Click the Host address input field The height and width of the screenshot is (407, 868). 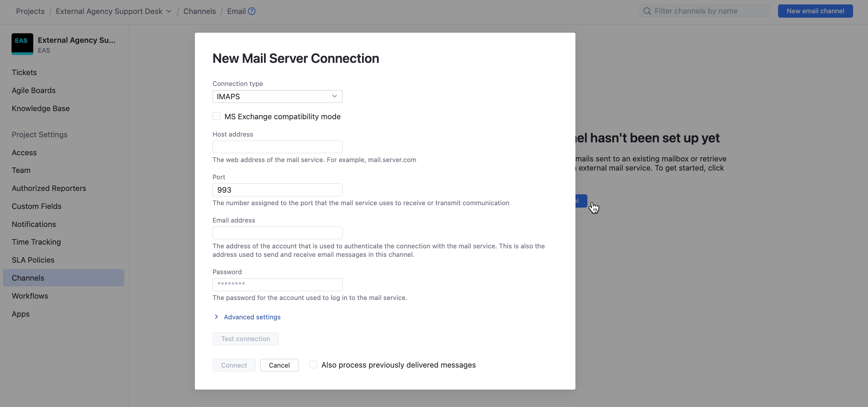[x=277, y=146]
